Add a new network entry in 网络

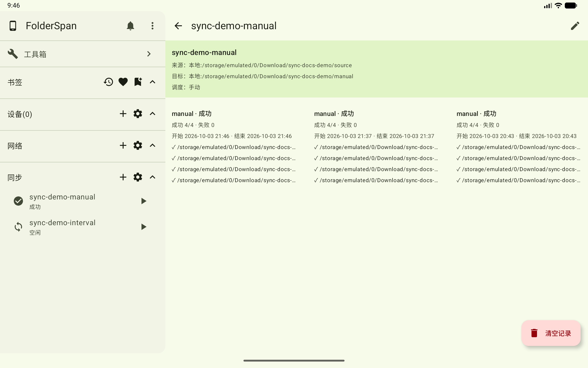coord(123,146)
